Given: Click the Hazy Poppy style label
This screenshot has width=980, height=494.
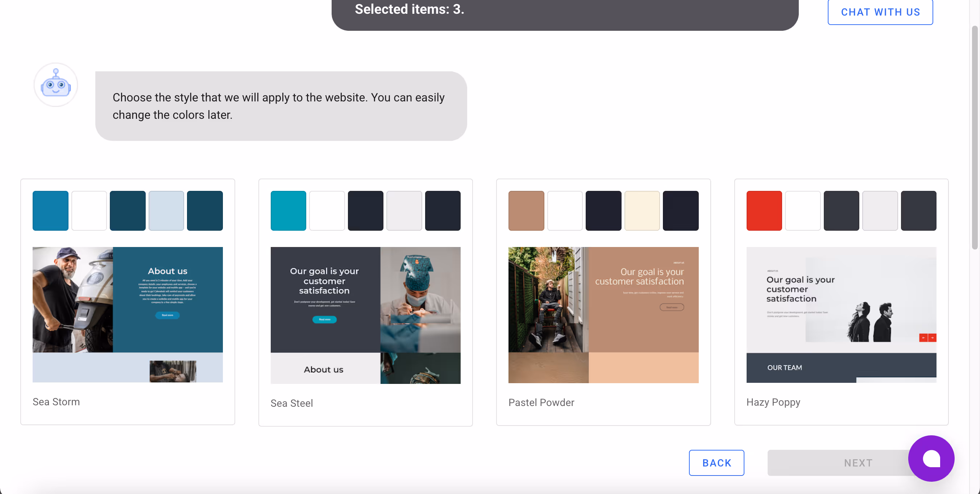Looking at the screenshot, I should click(773, 402).
